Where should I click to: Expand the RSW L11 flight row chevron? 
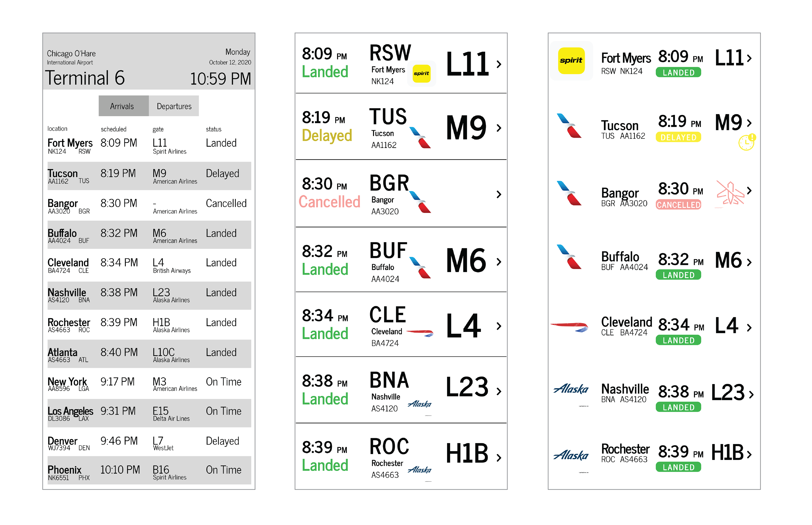pos(499,64)
